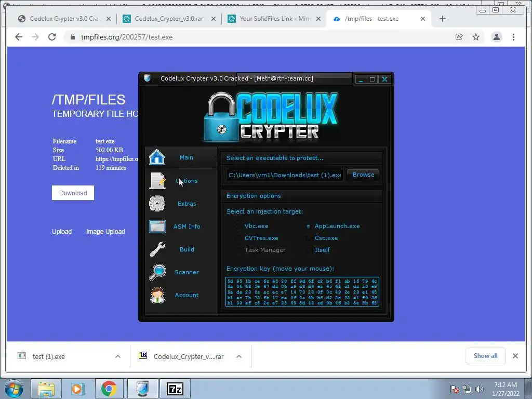Screen dimensions: 532x399
Task: Open the Windows Start menu
Action: click(14, 389)
